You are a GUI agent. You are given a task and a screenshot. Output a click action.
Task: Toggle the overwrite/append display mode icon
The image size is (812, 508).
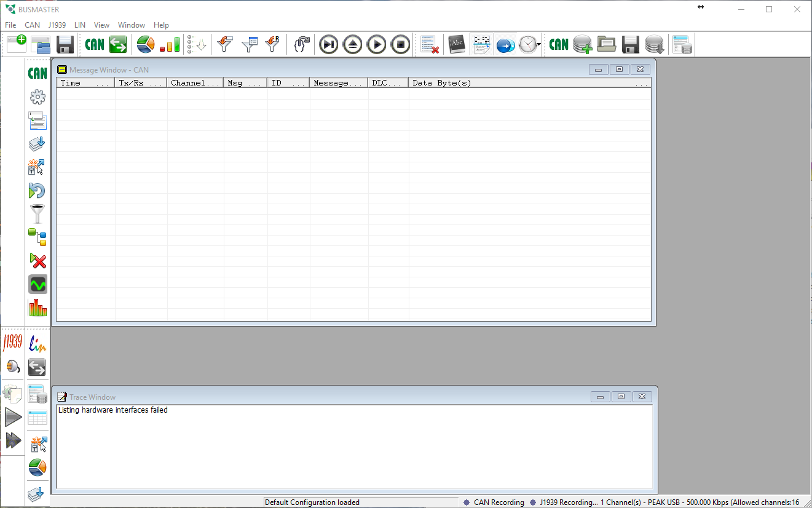[481, 44]
